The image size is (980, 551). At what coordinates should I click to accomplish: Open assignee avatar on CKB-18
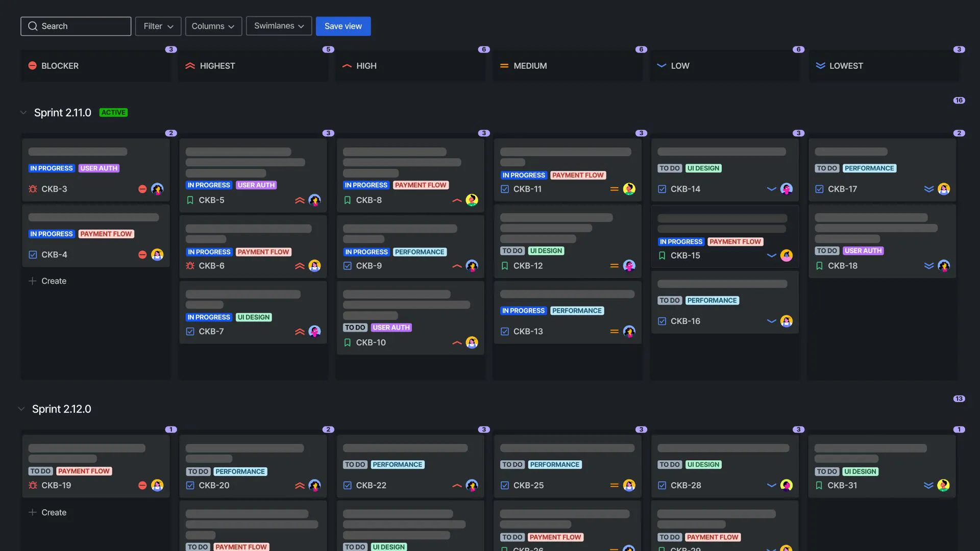[x=943, y=266]
